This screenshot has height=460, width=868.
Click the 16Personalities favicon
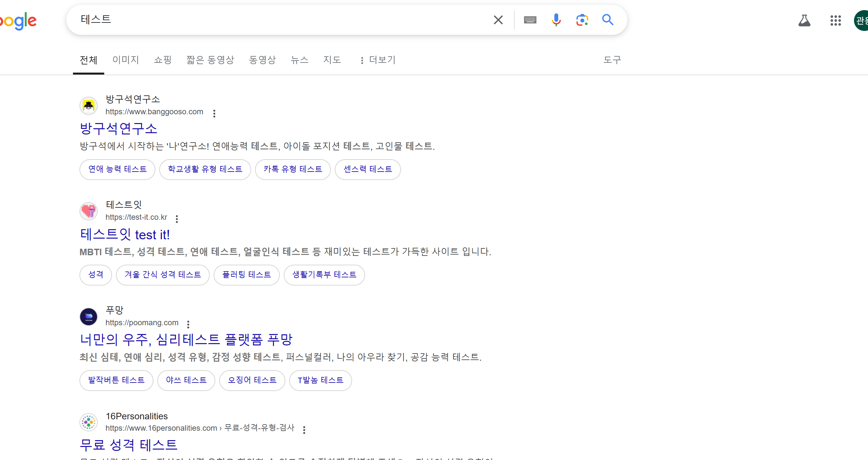(89, 422)
